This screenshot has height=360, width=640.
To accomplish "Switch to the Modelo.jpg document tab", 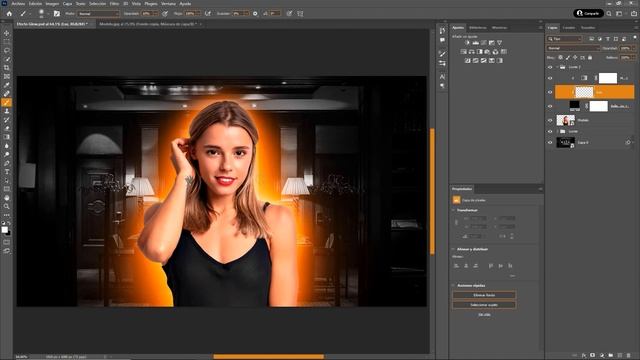I will click(148, 24).
